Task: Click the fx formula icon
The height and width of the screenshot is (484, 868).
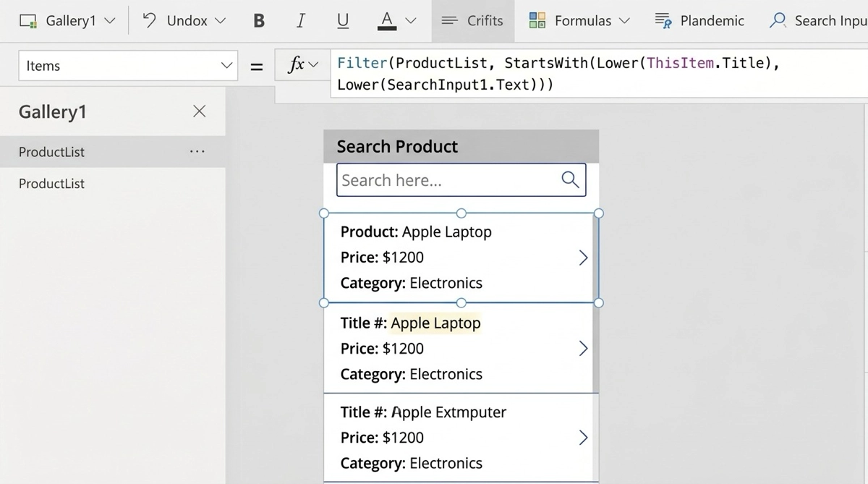Action: (x=297, y=65)
